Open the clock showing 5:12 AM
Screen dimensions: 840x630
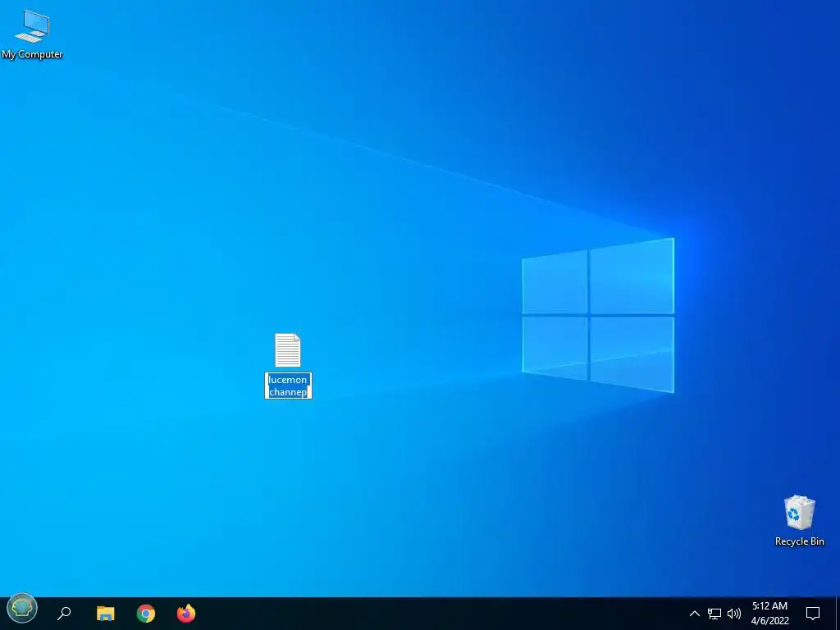pos(769,614)
